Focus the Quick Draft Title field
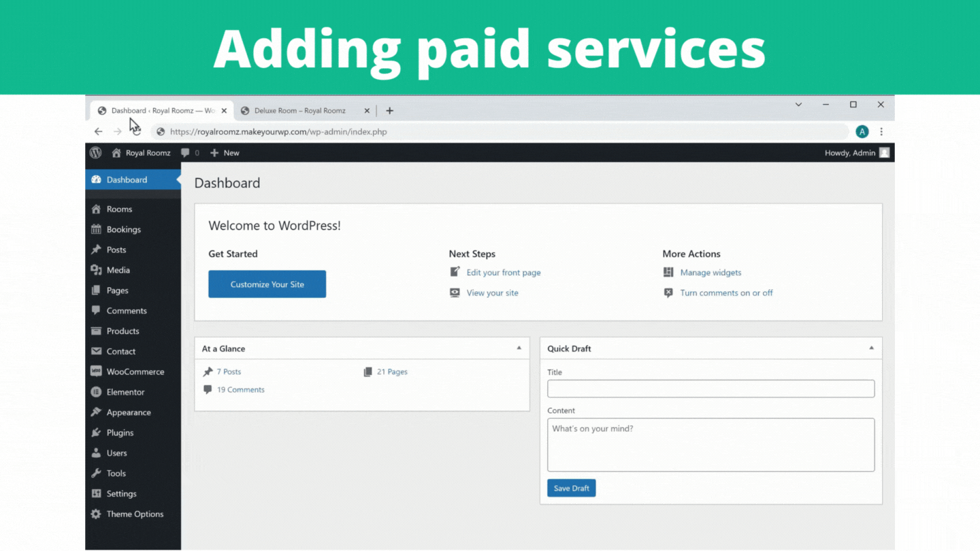Screen dimensions: 980x551 pyautogui.click(x=710, y=389)
